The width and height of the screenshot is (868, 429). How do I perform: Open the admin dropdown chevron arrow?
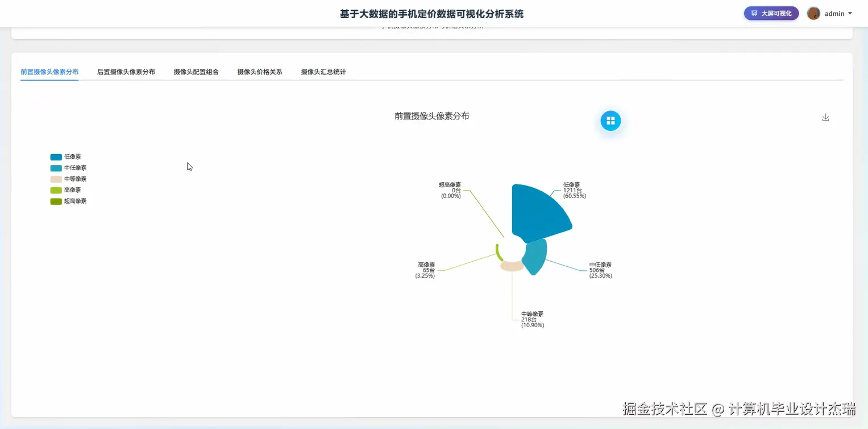coord(849,14)
